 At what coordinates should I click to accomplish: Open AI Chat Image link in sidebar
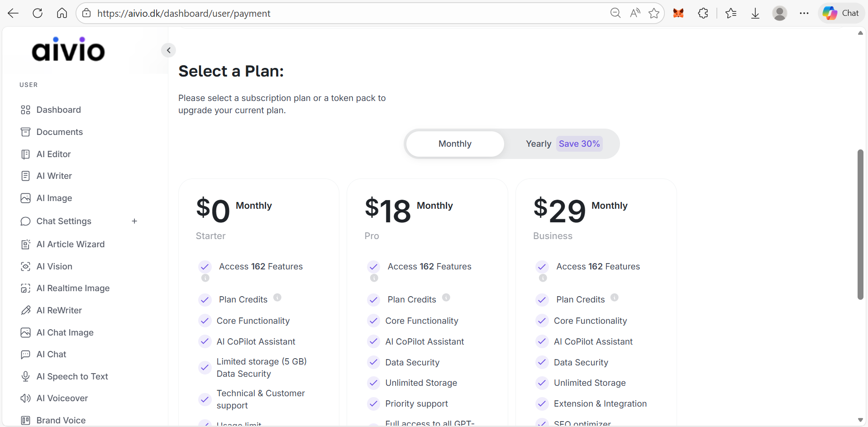(x=65, y=332)
